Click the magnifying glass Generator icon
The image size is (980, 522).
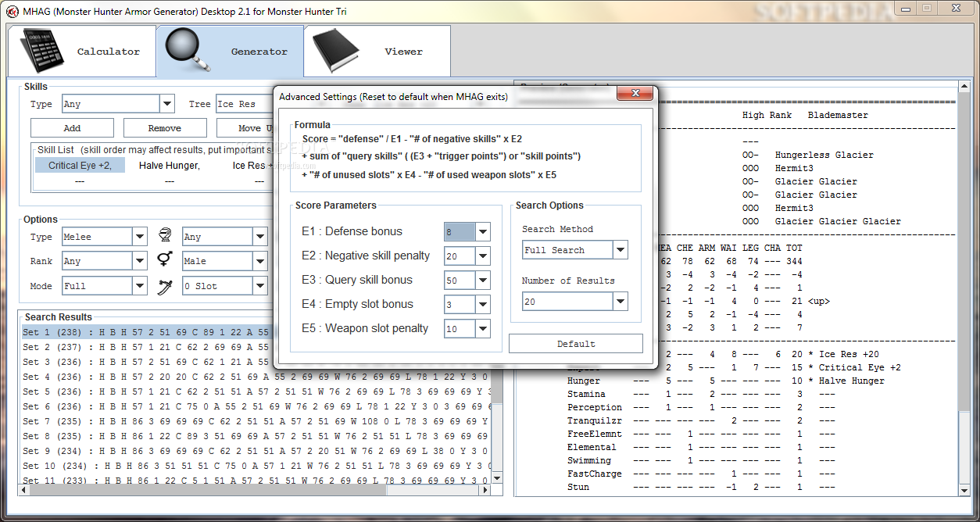189,51
